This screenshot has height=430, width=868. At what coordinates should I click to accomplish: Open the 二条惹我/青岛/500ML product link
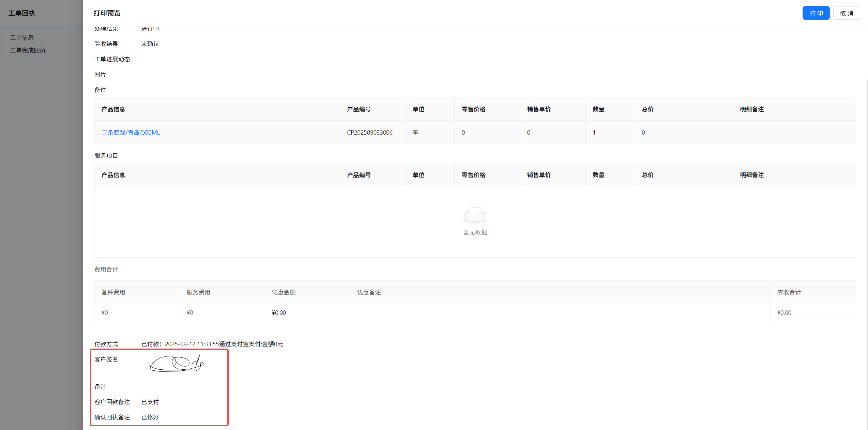click(131, 133)
